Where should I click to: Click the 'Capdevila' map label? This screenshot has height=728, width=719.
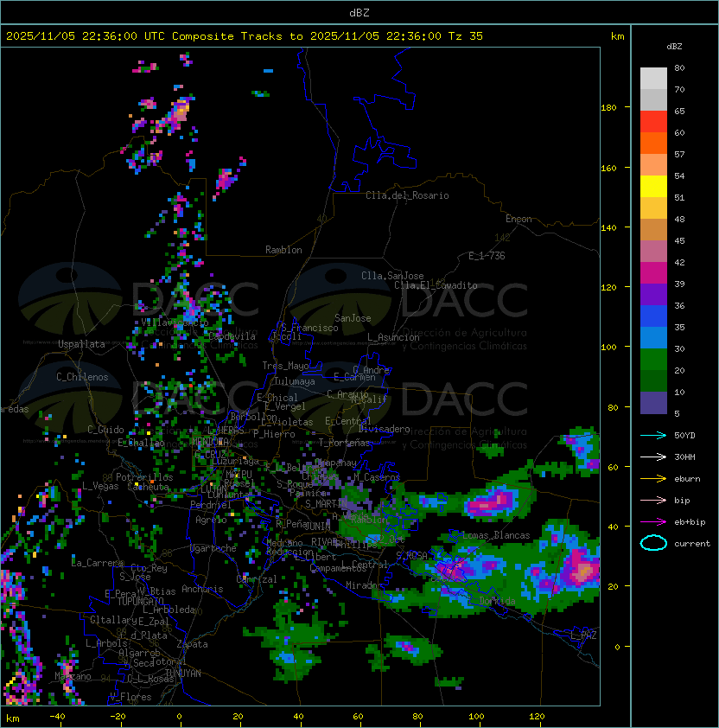[232, 336]
